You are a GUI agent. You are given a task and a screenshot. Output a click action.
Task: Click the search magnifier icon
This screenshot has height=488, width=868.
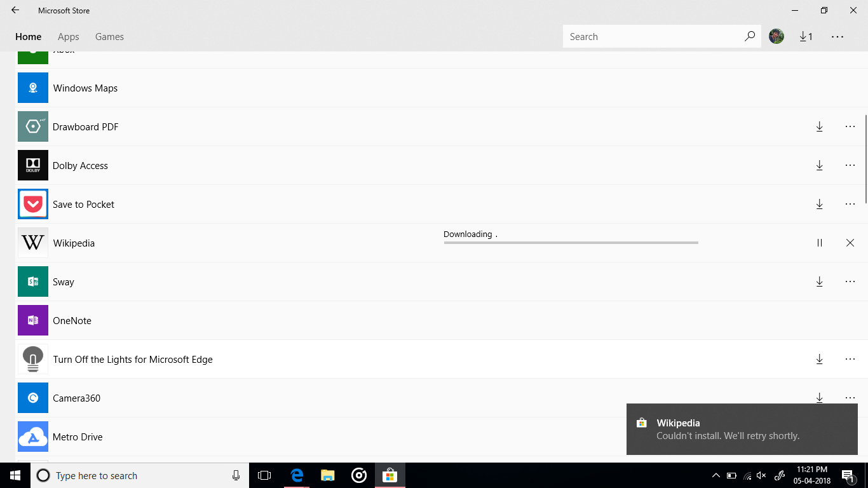[x=750, y=36]
